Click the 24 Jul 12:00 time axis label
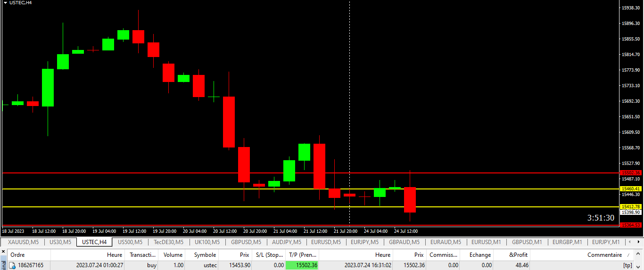The height and width of the screenshot is (270, 644). click(406, 231)
